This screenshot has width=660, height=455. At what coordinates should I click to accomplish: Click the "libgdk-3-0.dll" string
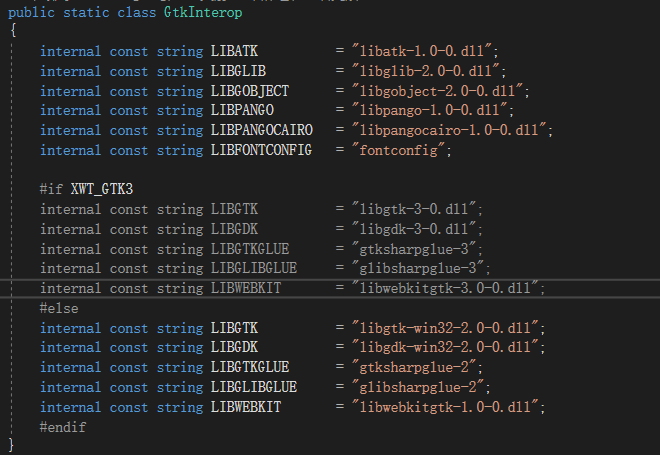tap(414, 229)
